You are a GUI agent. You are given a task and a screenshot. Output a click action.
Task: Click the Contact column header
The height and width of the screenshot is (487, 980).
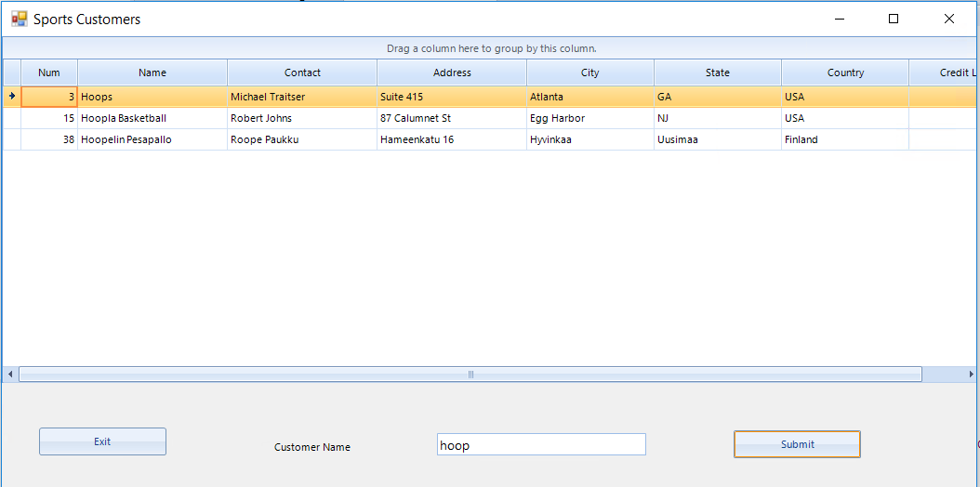coord(302,72)
